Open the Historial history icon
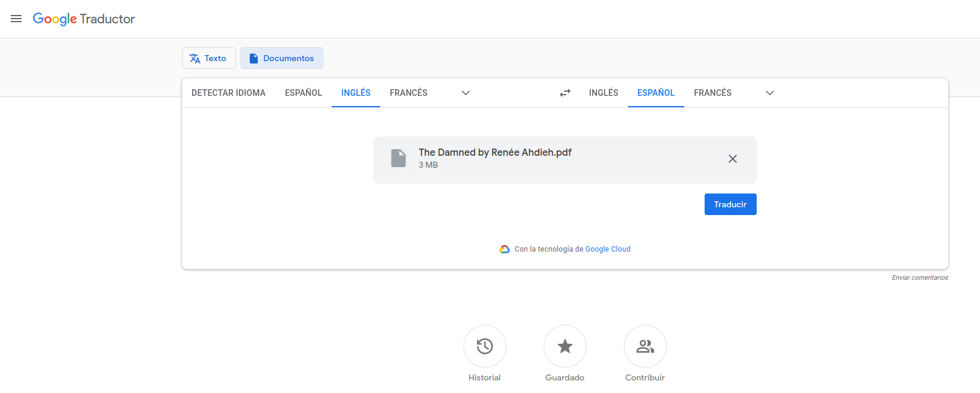Viewport: 980px width, 393px height. [484, 346]
